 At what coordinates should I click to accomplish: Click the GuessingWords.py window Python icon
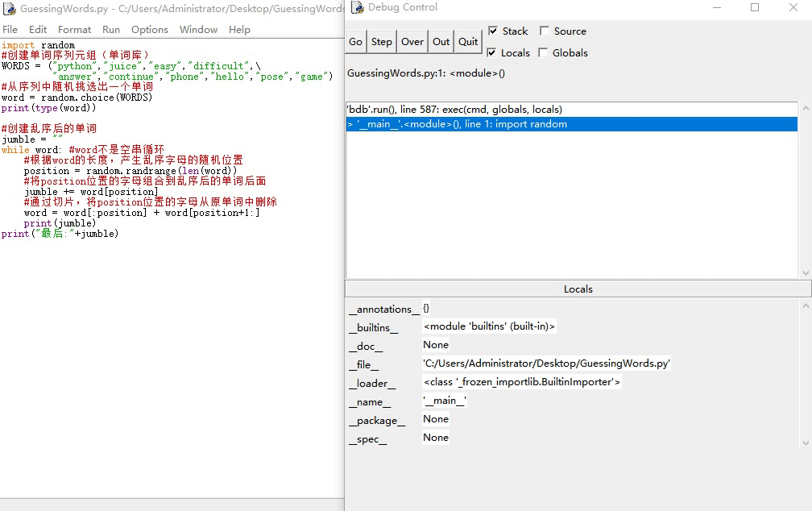[x=10, y=9]
